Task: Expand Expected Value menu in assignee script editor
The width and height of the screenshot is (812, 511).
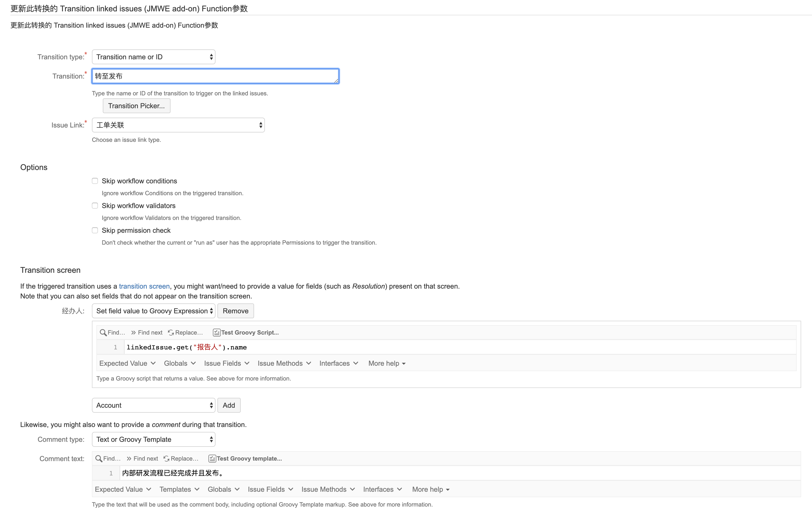Action: [127, 363]
